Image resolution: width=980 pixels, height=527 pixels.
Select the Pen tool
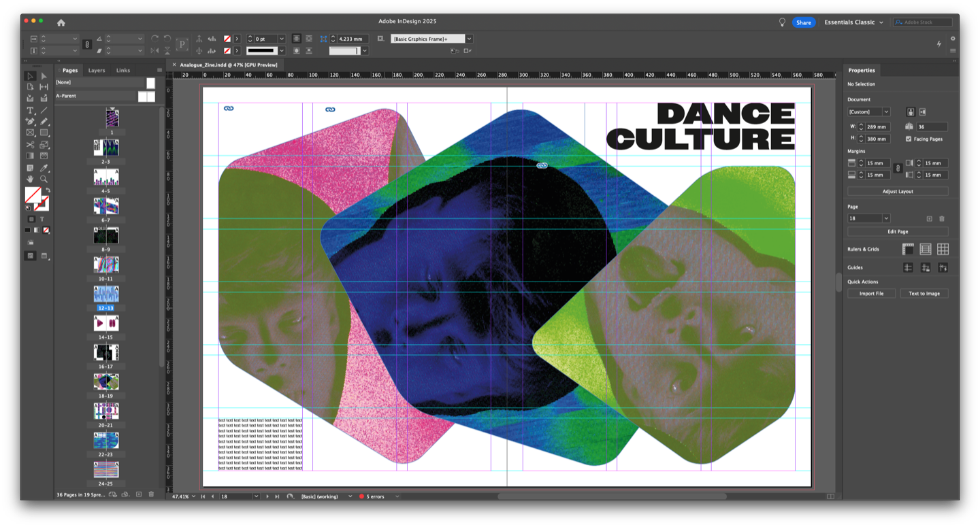[30, 122]
